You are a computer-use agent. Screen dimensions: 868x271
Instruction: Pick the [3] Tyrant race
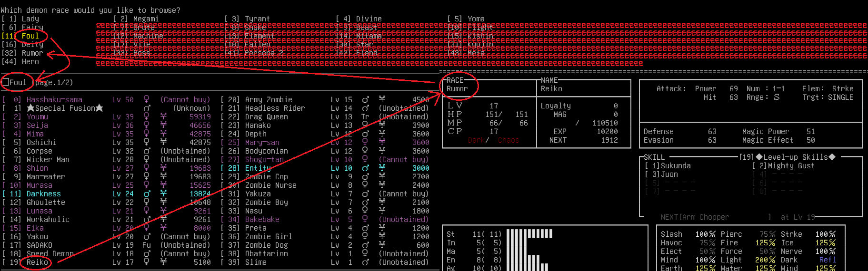pos(248,19)
